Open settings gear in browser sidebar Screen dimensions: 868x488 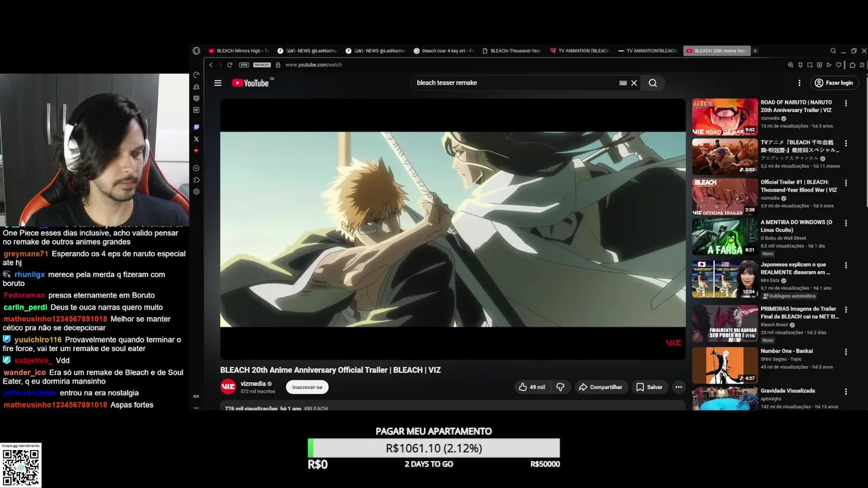(x=196, y=192)
